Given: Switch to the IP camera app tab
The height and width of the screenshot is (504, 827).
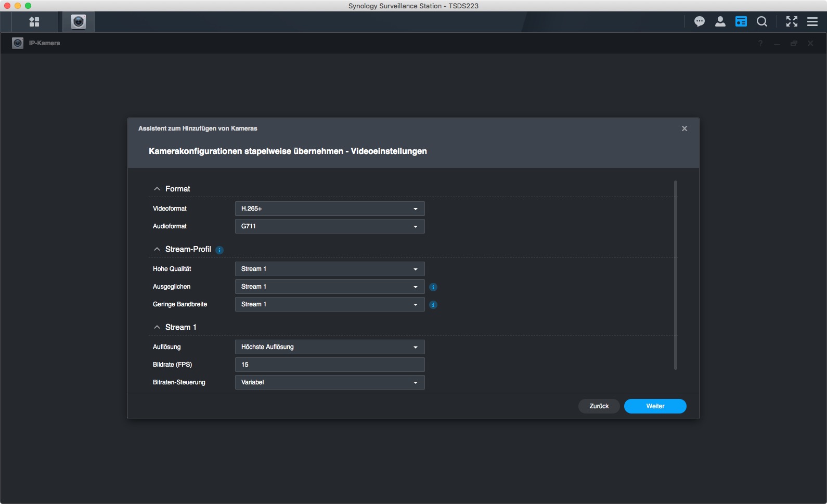Looking at the screenshot, I should [79, 22].
